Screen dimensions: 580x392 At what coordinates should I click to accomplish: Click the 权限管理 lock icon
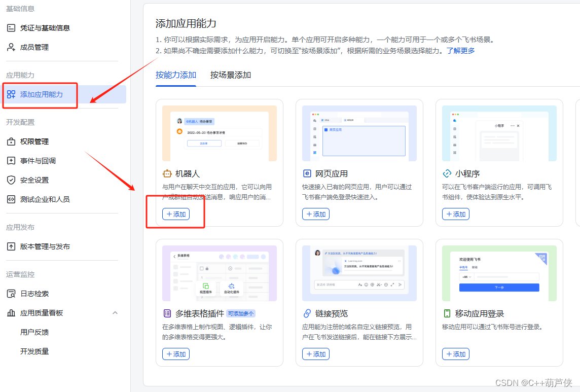coord(11,141)
